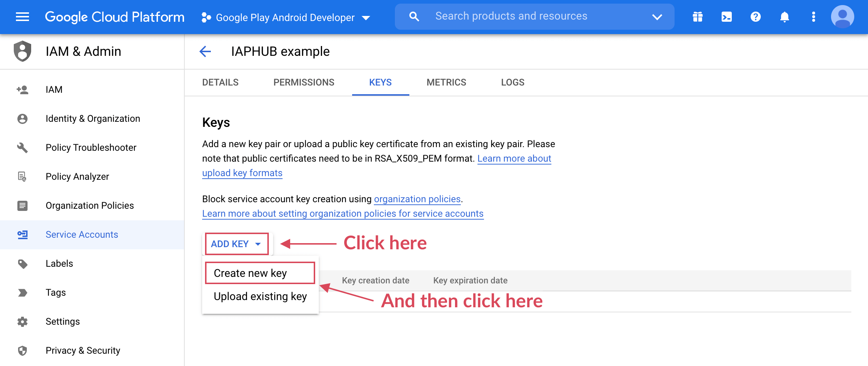Viewport: 868px width, 366px height.
Task: Open the help question mark icon
Action: (x=755, y=17)
